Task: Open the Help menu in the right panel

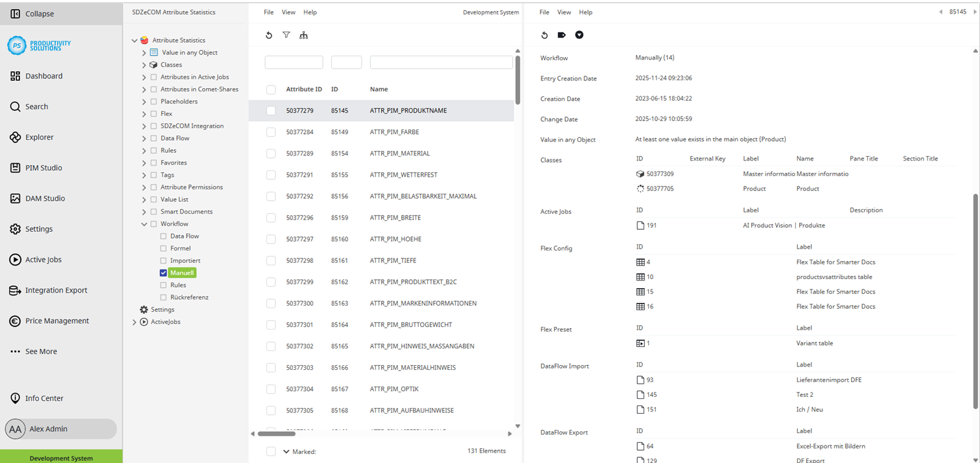Action: (x=585, y=12)
